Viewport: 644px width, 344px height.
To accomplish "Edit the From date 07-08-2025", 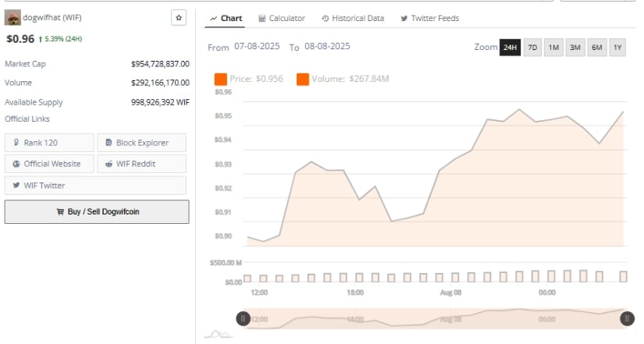I will (x=257, y=46).
